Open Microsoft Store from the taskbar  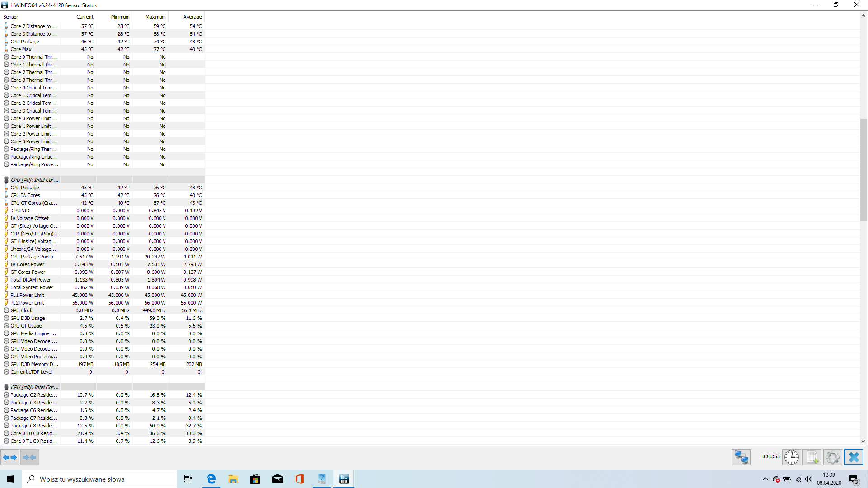click(x=255, y=479)
